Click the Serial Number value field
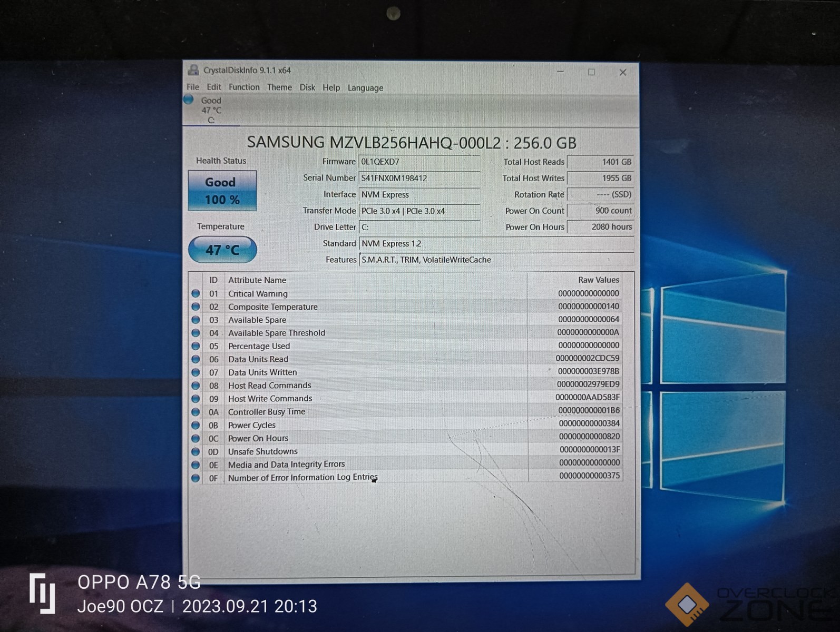 coord(419,178)
